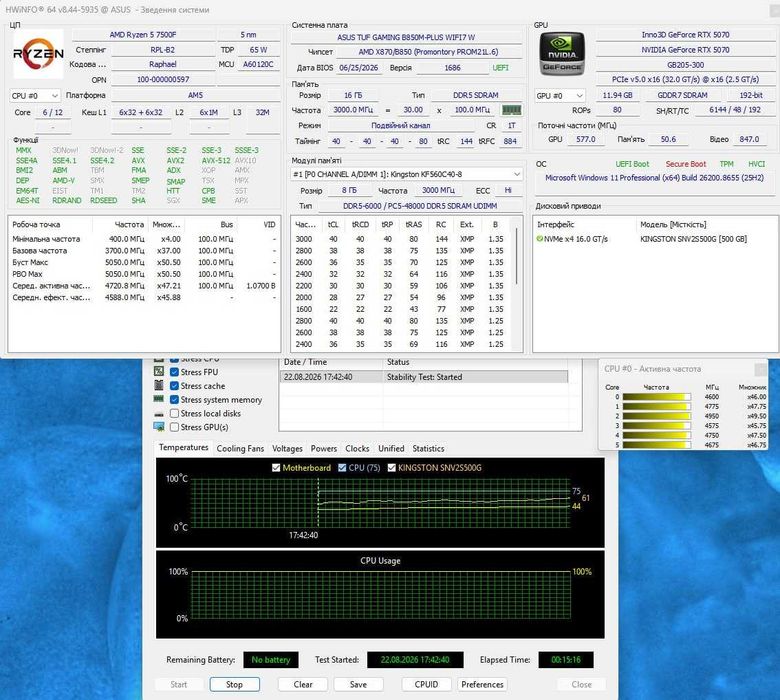The image size is (780, 700).
Task: Click the Stop button
Action: click(234, 684)
